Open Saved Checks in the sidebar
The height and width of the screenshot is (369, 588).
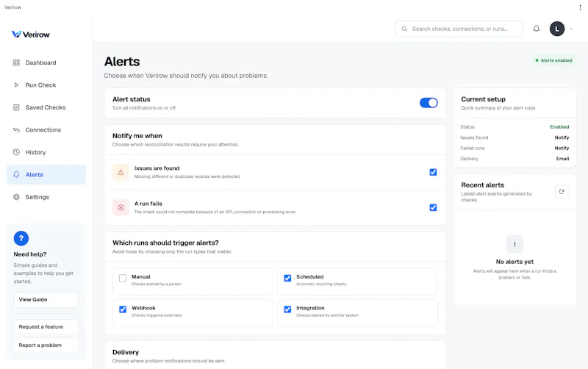pos(46,107)
